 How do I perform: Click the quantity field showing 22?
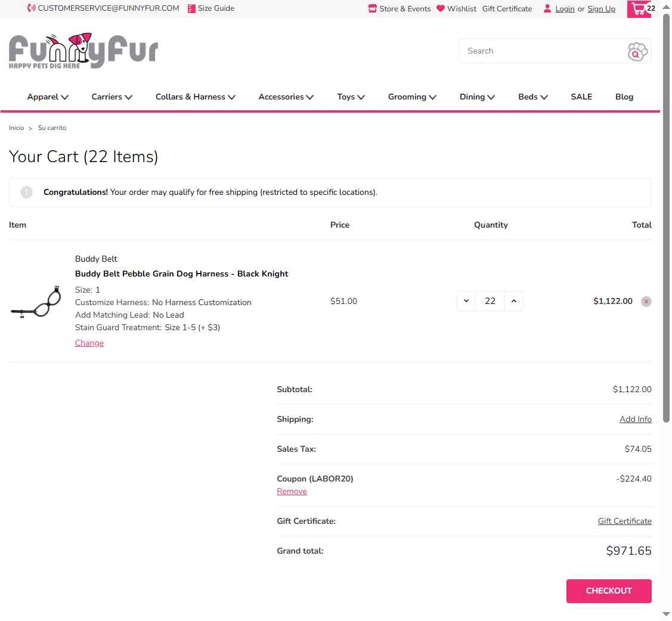coord(490,301)
